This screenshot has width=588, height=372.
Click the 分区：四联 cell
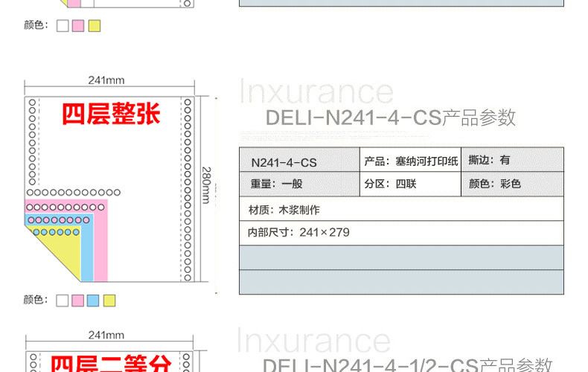pyautogui.click(x=410, y=184)
